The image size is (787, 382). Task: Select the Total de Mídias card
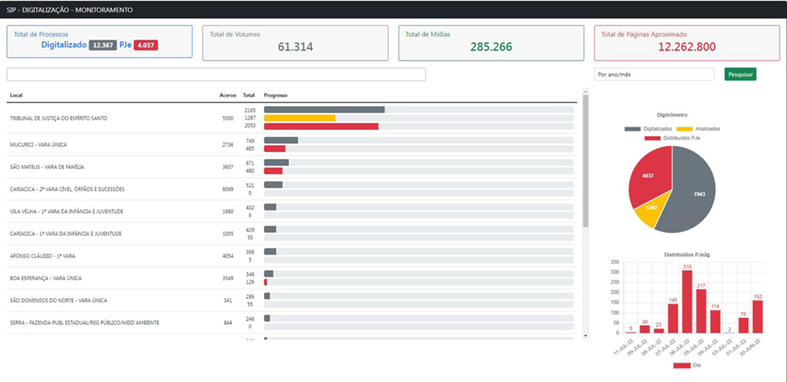point(491,43)
